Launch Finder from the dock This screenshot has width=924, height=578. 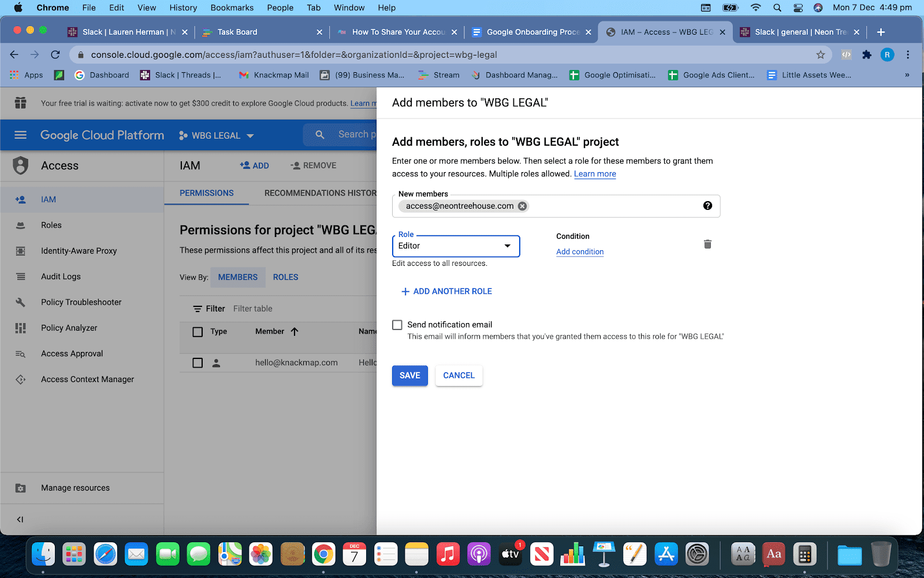43,555
